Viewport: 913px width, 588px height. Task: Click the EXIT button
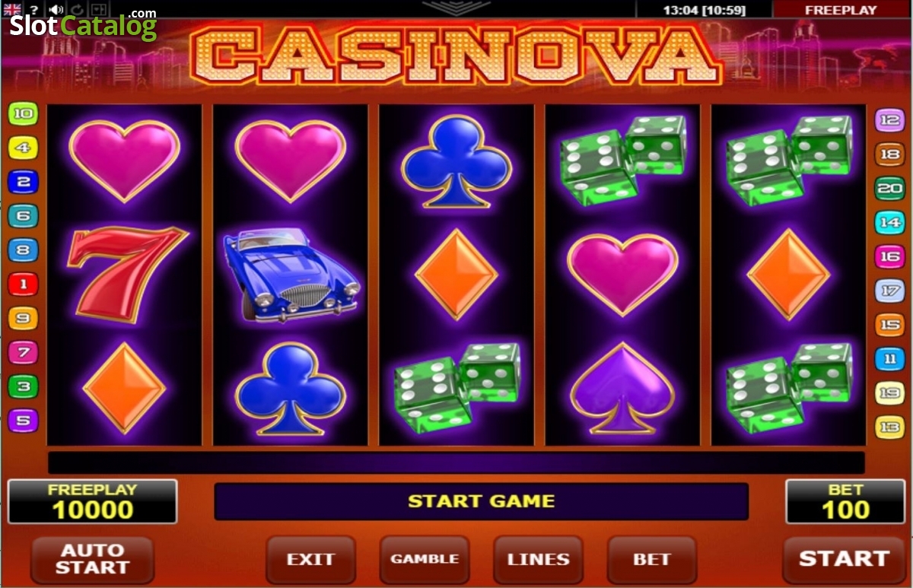click(x=310, y=560)
